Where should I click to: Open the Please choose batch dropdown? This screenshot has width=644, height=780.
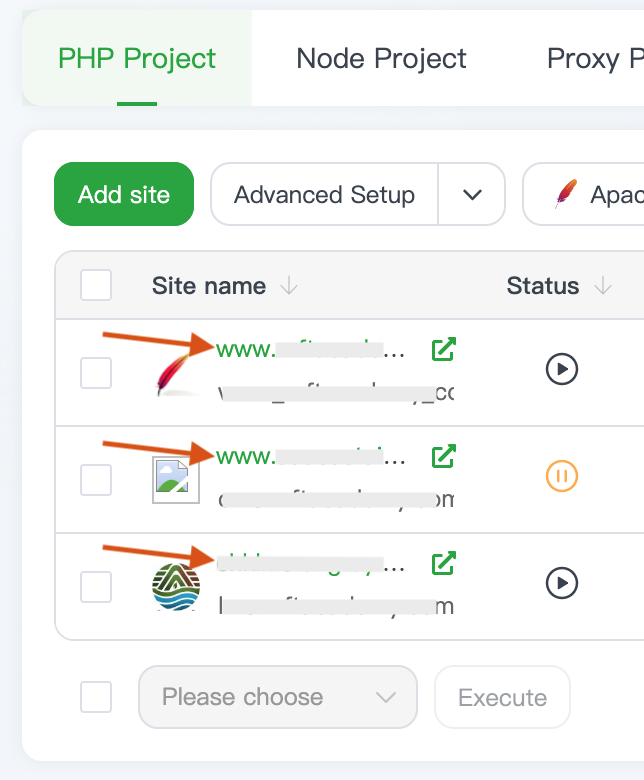click(277, 697)
